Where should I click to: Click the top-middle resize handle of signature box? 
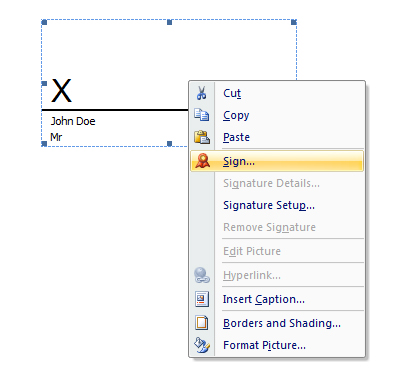pyautogui.click(x=169, y=22)
